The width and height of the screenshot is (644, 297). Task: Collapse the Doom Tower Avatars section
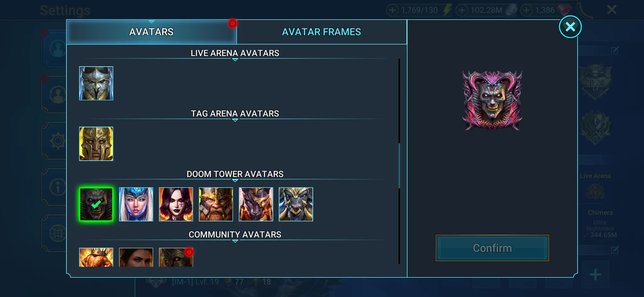click(x=235, y=174)
